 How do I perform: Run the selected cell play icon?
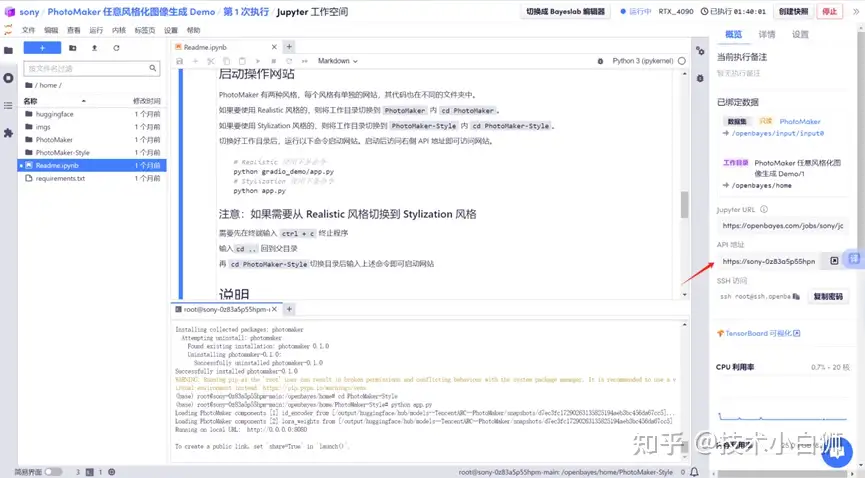coord(258,61)
